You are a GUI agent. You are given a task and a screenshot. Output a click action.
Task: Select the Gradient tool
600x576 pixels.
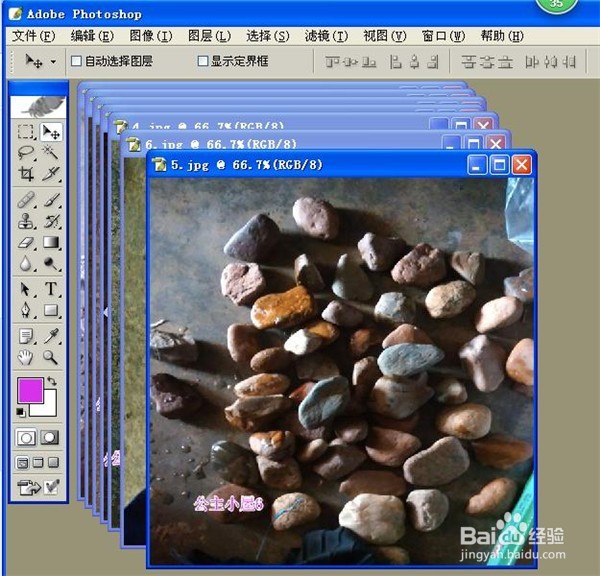[x=51, y=242]
